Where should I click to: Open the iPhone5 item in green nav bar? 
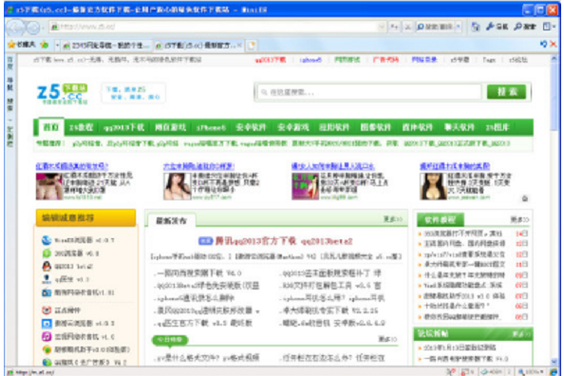(211, 127)
